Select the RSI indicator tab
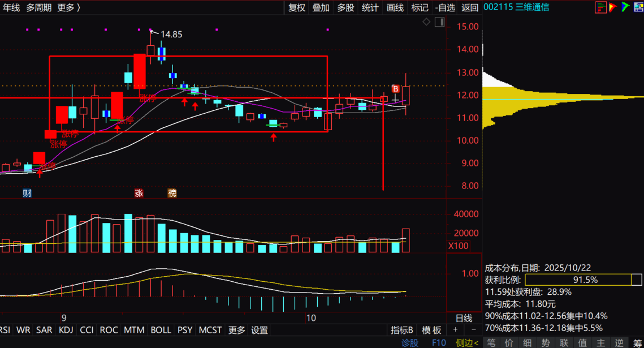The image size is (644, 348). 5,330
